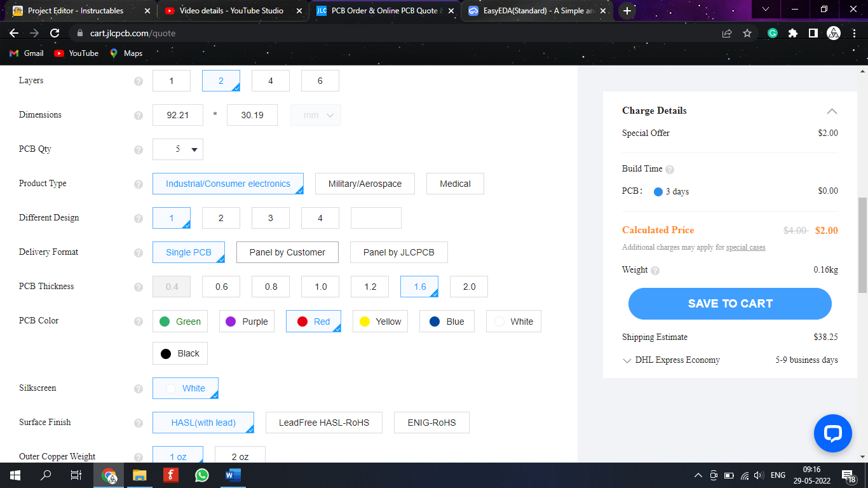Expand DHL Express Economy shipping options

pyautogui.click(x=627, y=360)
